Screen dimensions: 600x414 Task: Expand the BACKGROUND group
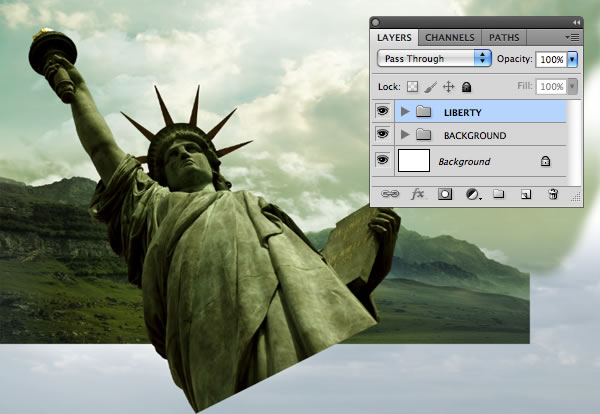click(x=405, y=134)
